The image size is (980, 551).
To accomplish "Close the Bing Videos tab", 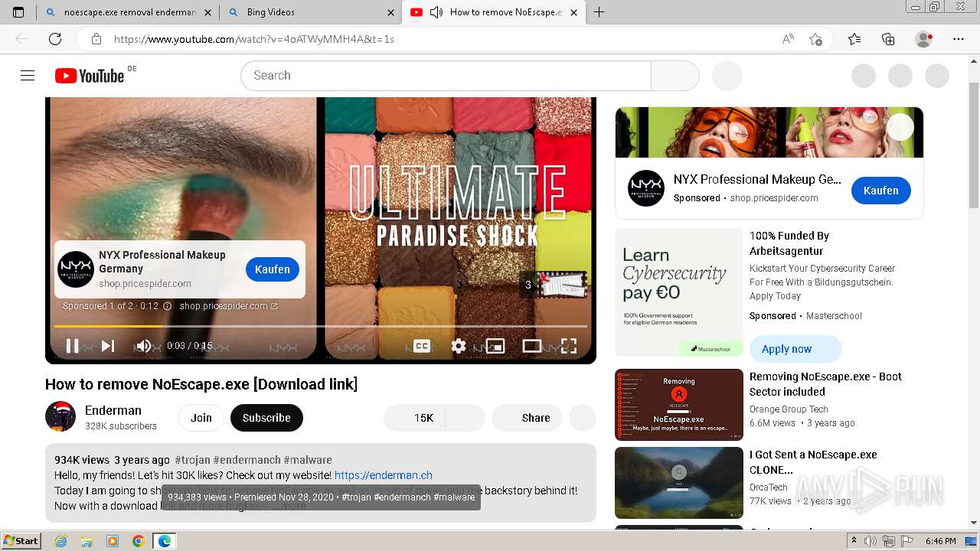I will pyautogui.click(x=391, y=12).
